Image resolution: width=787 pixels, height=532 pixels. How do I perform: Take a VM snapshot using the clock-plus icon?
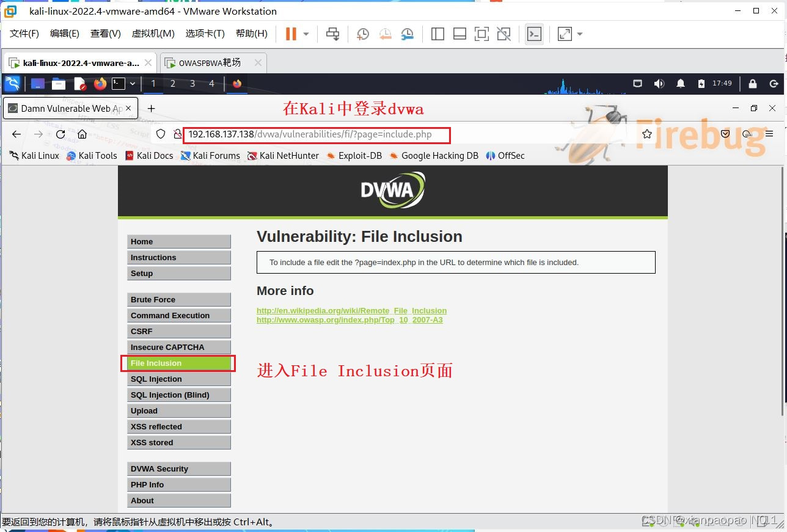point(363,34)
